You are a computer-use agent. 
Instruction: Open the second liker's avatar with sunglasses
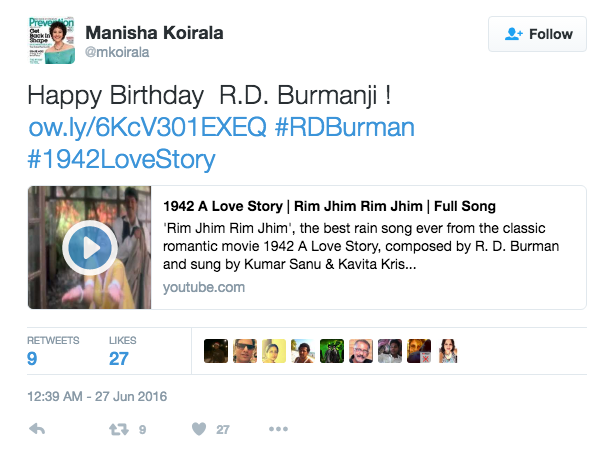point(244,350)
